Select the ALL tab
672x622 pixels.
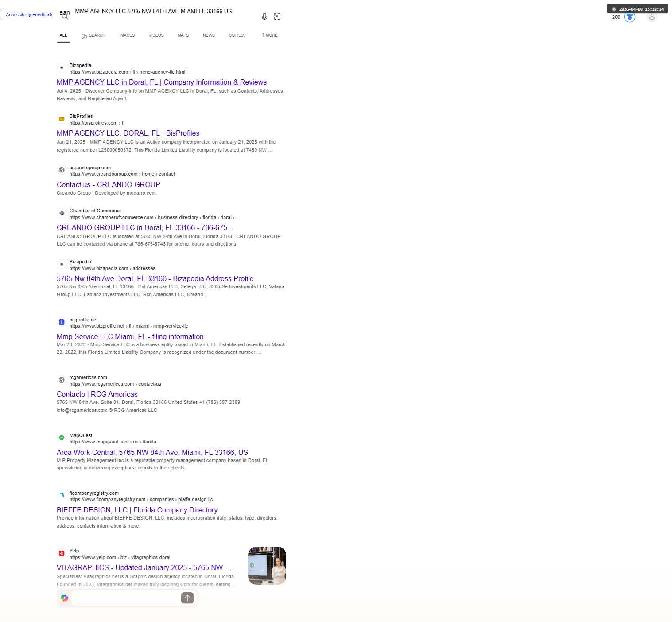click(63, 35)
